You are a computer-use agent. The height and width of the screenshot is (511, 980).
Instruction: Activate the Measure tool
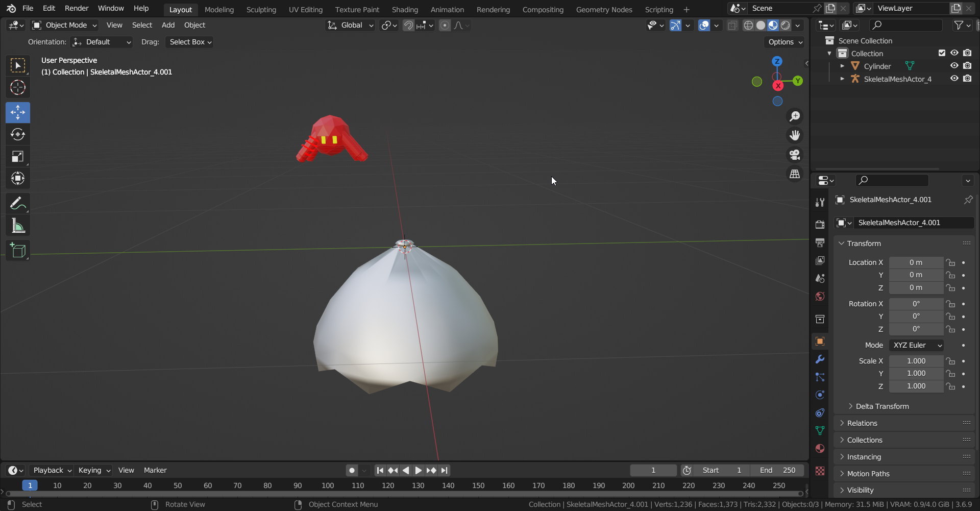coord(18,225)
